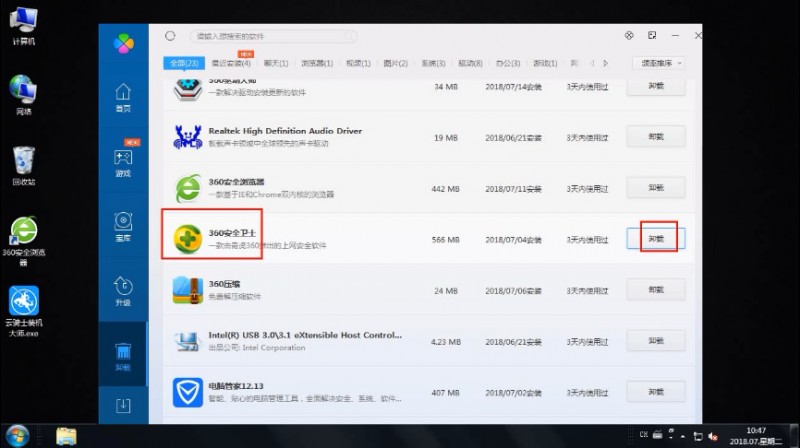Click the 电脑管家12.13 name text
Image resolution: width=800 pixels, height=448 pixels.
pyautogui.click(x=236, y=386)
